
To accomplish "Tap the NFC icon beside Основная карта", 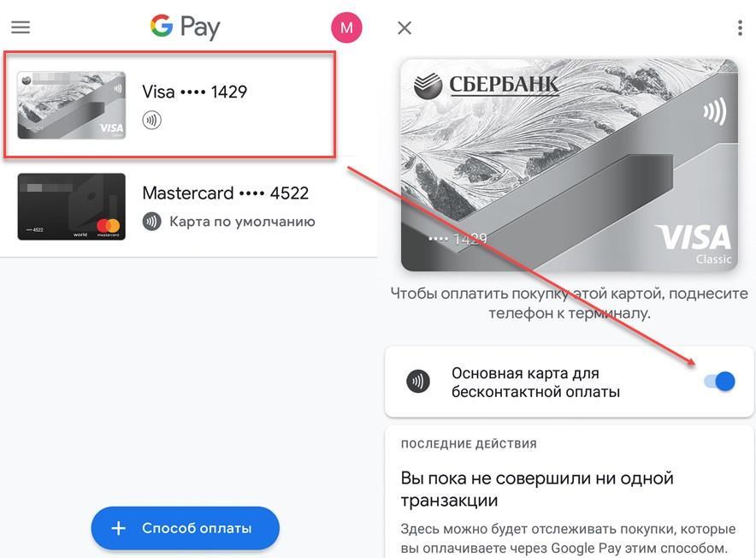I will click(x=418, y=382).
